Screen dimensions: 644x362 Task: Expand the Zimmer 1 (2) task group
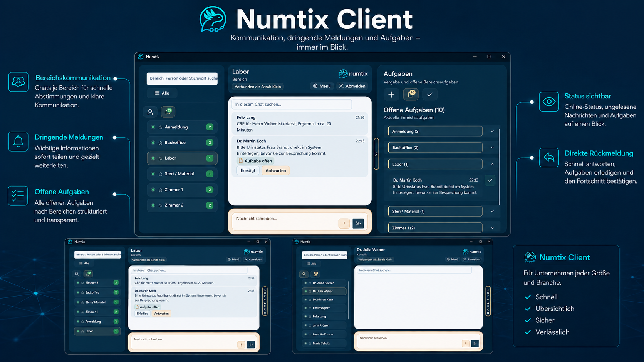(492, 228)
